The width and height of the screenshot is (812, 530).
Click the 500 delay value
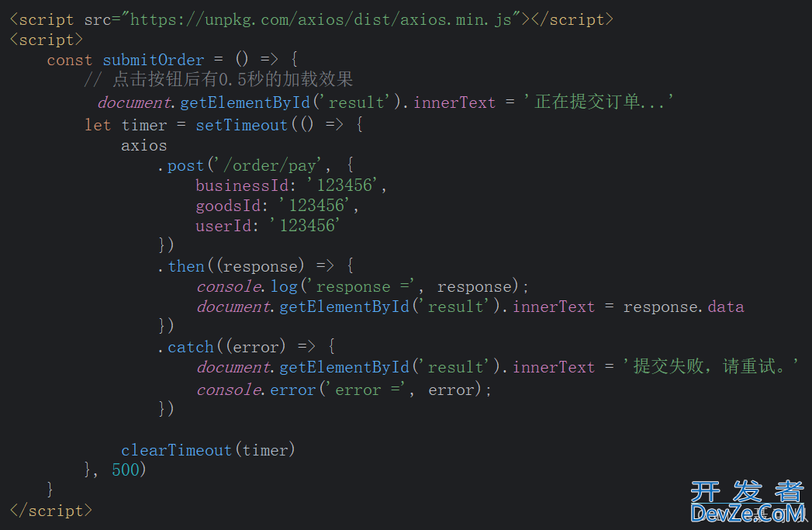[126, 470]
